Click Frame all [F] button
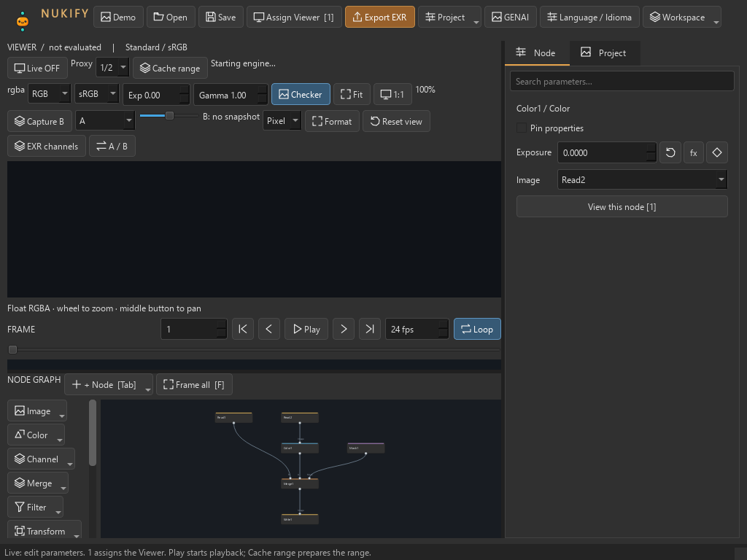 (x=194, y=384)
